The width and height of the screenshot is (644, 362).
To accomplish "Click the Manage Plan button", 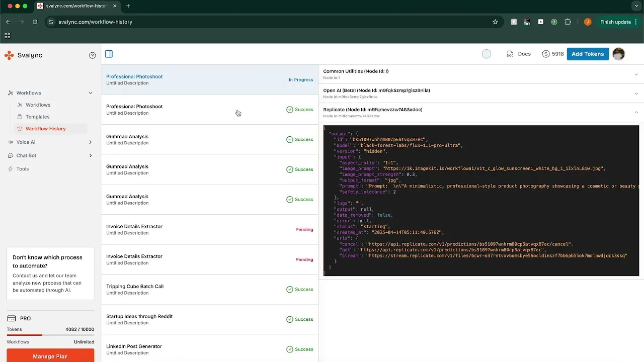I will pos(50,356).
